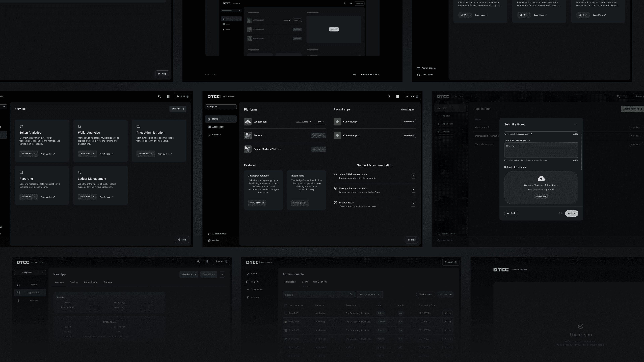Check the first jblog-2025 row checkbox
Image resolution: width=644 pixels, height=362 pixels.
(x=286, y=313)
